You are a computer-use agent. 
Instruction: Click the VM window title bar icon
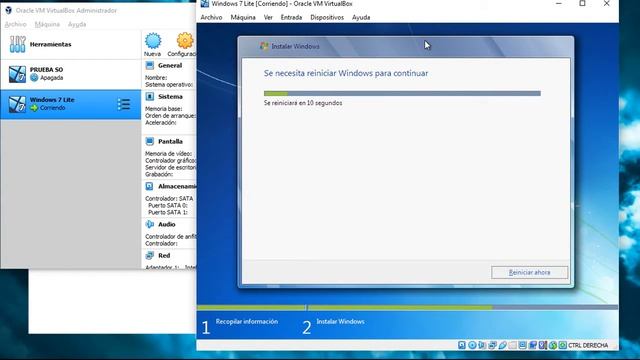pyautogui.click(x=204, y=4)
